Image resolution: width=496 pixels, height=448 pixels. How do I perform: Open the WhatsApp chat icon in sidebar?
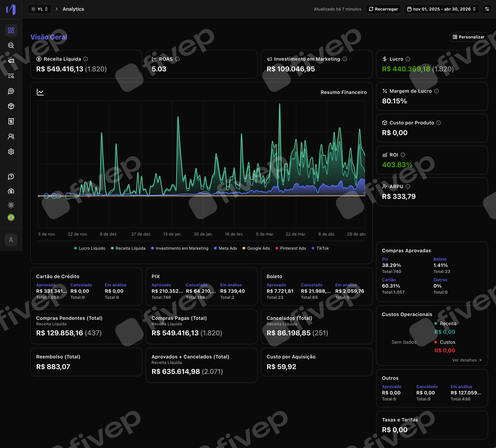click(11, 91)
